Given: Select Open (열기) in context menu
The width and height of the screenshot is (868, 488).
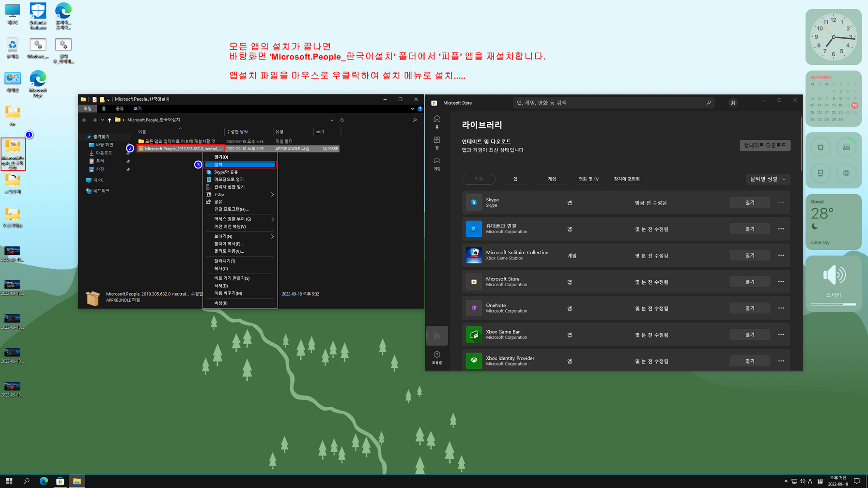Looking at the screenshot, I should tap(240, 157).
